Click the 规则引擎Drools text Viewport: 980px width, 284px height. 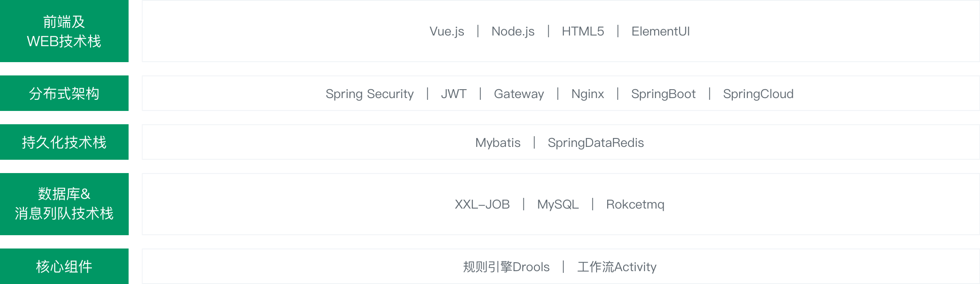[506, 267]
